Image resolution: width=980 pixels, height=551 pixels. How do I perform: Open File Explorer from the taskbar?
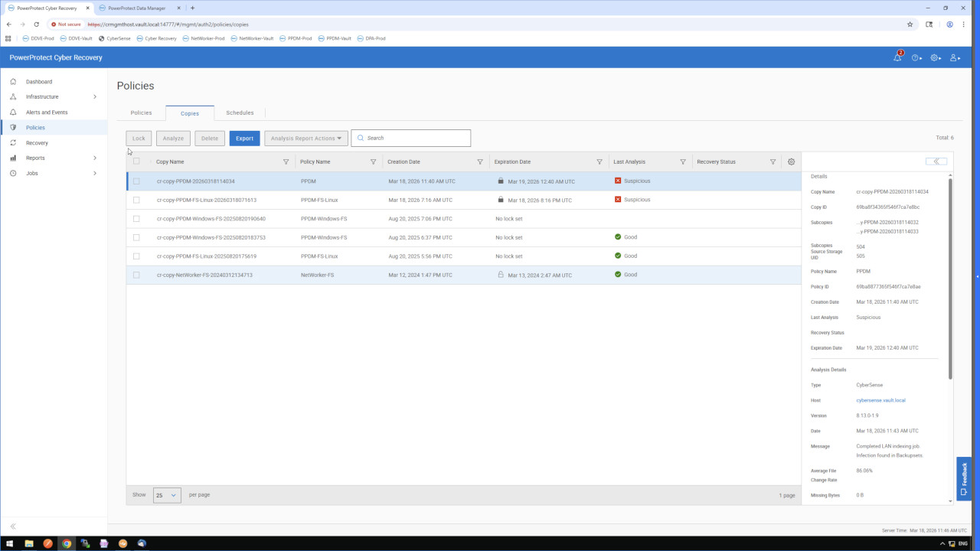(29, 543)
